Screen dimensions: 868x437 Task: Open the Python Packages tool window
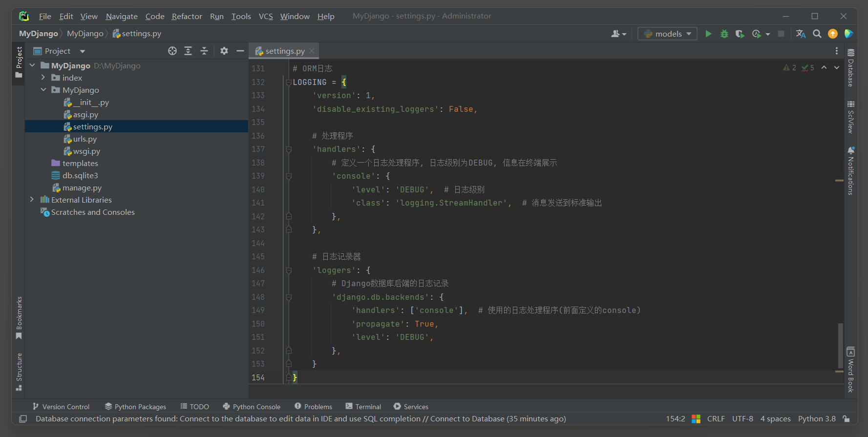tap(135, 407)
